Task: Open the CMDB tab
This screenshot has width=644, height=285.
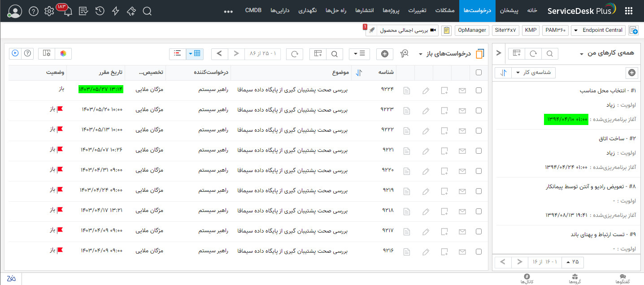Action: tap(253, 9)
